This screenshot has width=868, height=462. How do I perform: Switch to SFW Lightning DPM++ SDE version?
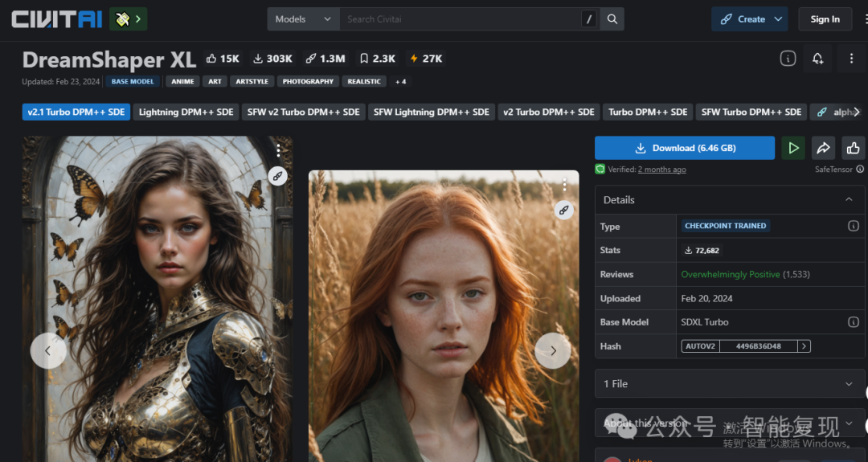click(x=432, y=112)
